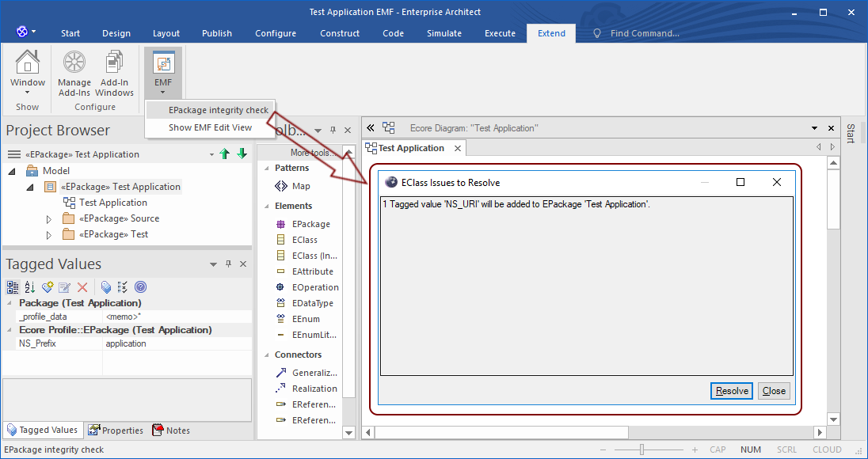This screenshot has height=459, width=868.
Task: Open Add-In Windows
Action: coord(114,74)
